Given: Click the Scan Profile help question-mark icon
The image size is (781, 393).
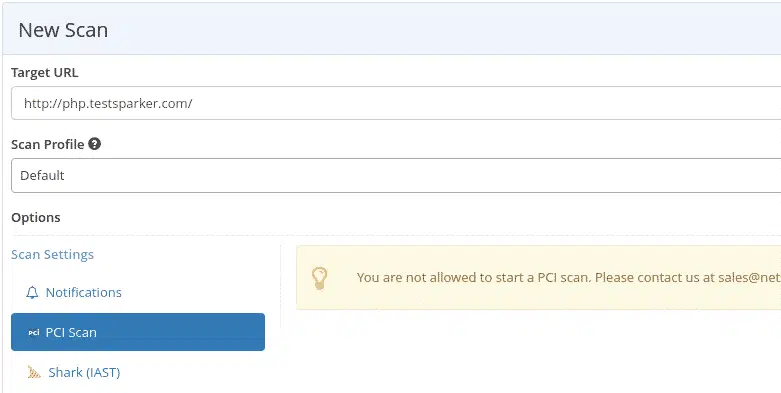Looking at the screenshot, I should [94, 144].
